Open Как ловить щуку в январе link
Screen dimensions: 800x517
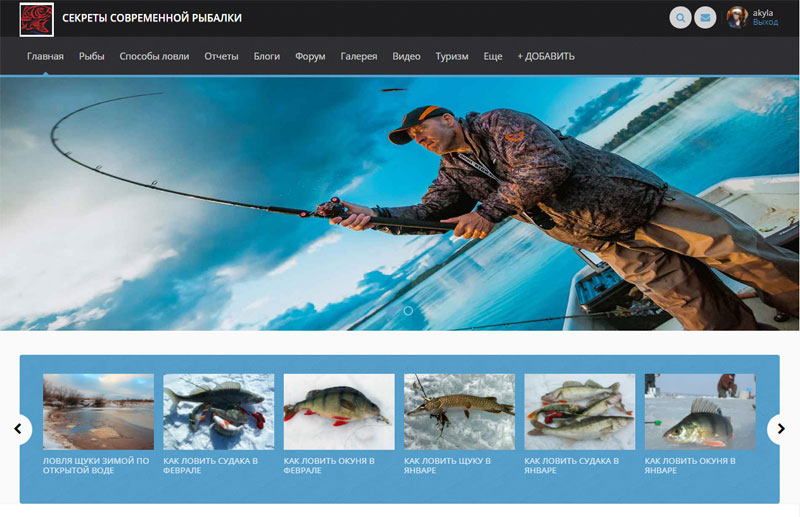tap(447, 465)
